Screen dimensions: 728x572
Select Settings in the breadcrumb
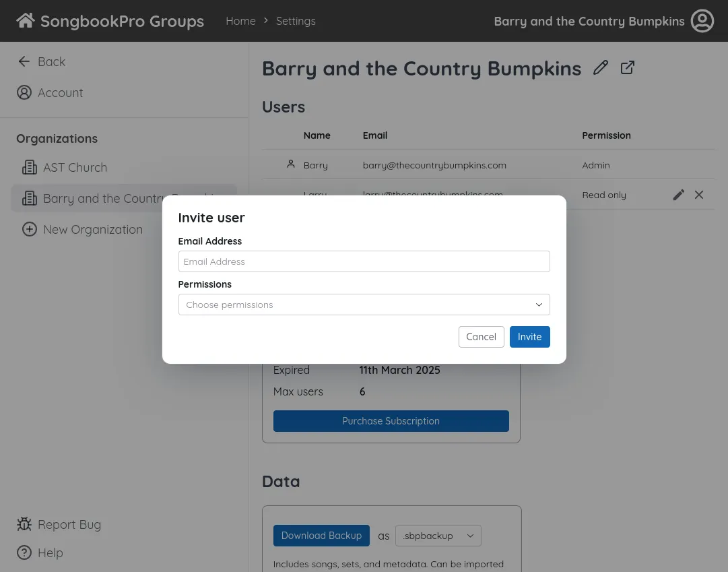(x=296, y=21)
